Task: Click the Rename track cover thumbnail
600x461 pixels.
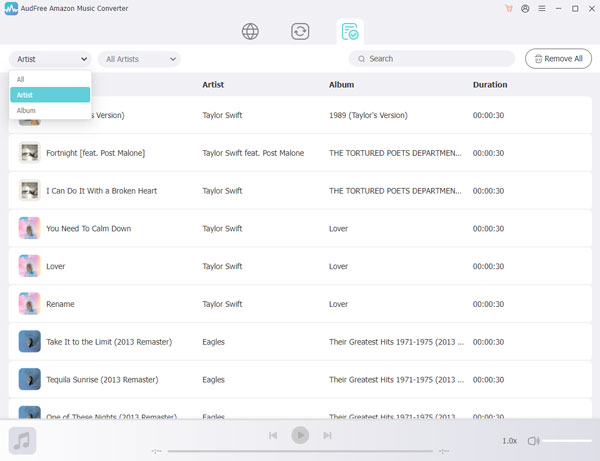Action: (29, 304)
